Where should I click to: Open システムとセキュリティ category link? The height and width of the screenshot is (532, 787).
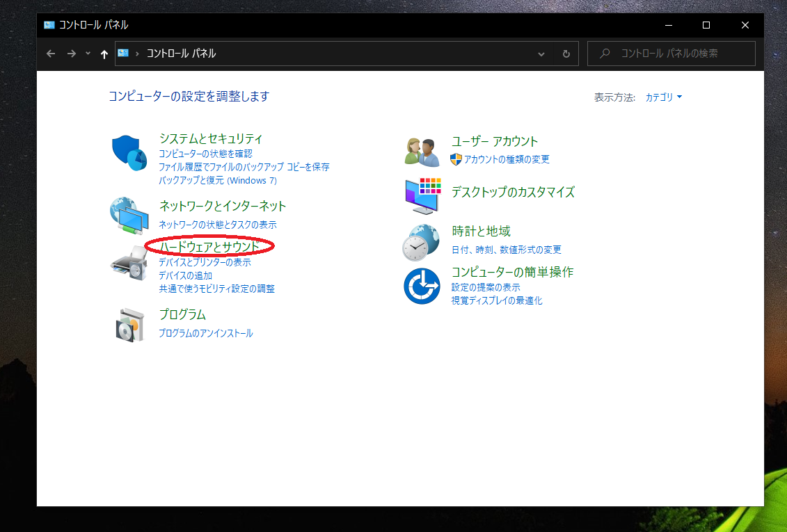pyautogui.click(x=211, y=139)
